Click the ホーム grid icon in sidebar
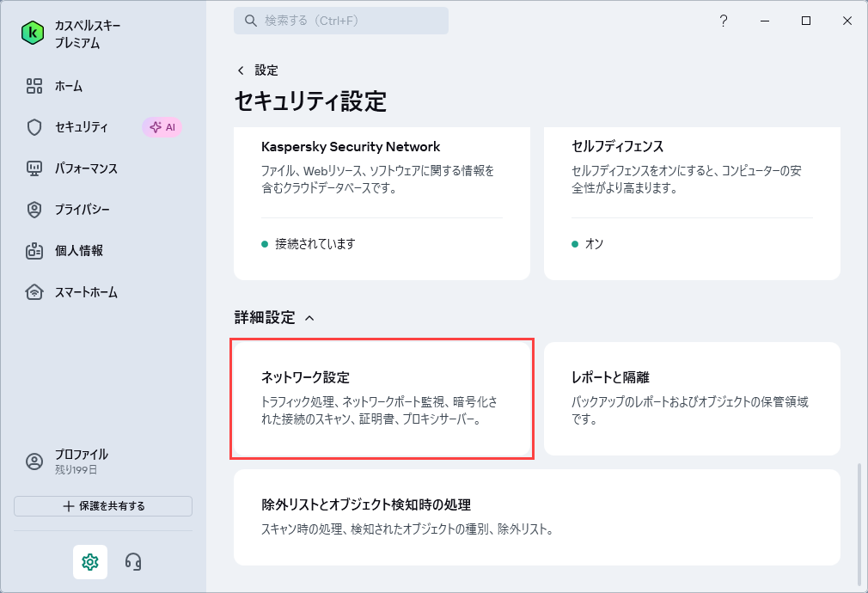This screenshot has height=593, width=868. 34,86
